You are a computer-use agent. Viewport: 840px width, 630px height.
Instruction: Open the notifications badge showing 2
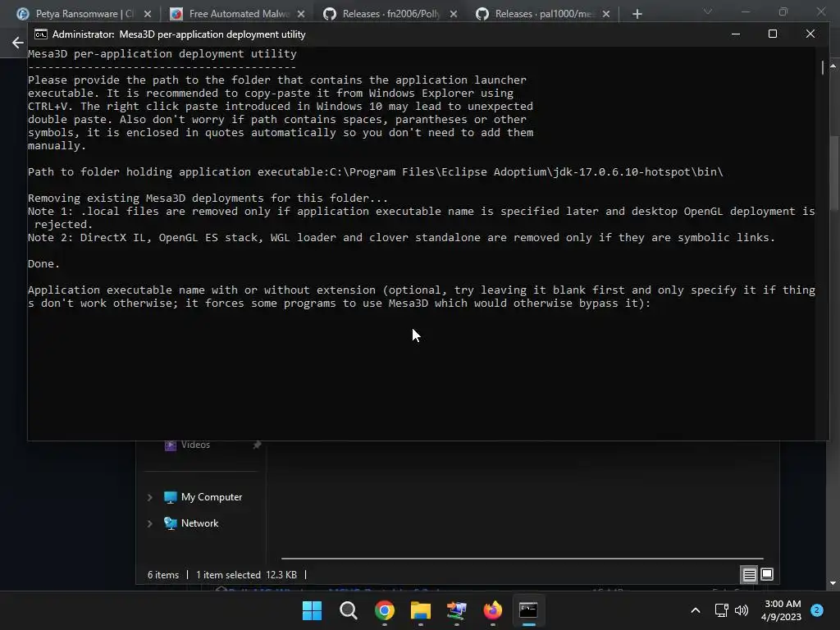817,610
